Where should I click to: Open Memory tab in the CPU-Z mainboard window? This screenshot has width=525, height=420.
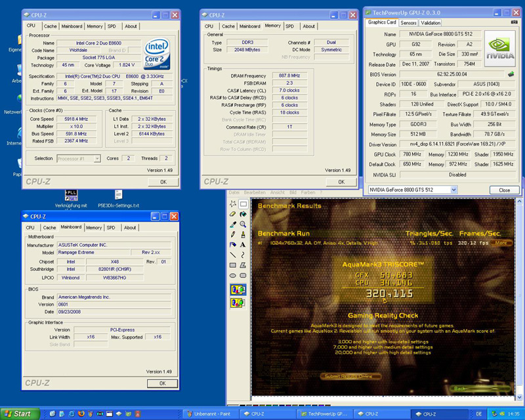pos(94,228)
